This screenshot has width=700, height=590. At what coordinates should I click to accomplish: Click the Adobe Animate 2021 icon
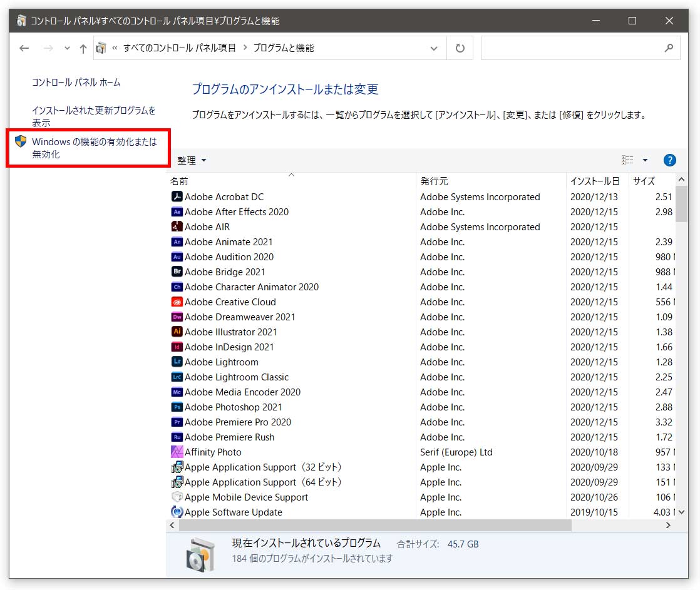(177, 242)
